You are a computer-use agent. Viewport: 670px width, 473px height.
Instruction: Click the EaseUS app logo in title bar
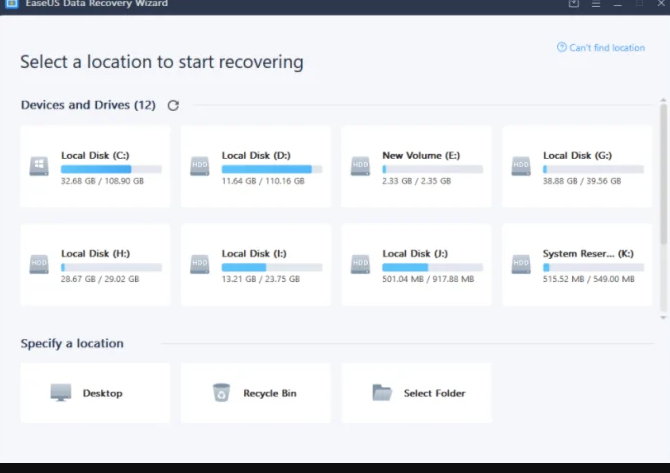click(12, 4)
